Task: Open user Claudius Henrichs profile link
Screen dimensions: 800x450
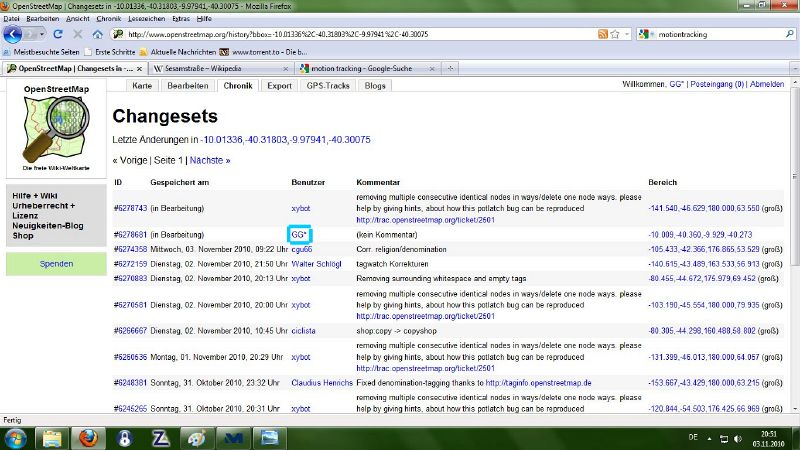Action: point(322,383)
